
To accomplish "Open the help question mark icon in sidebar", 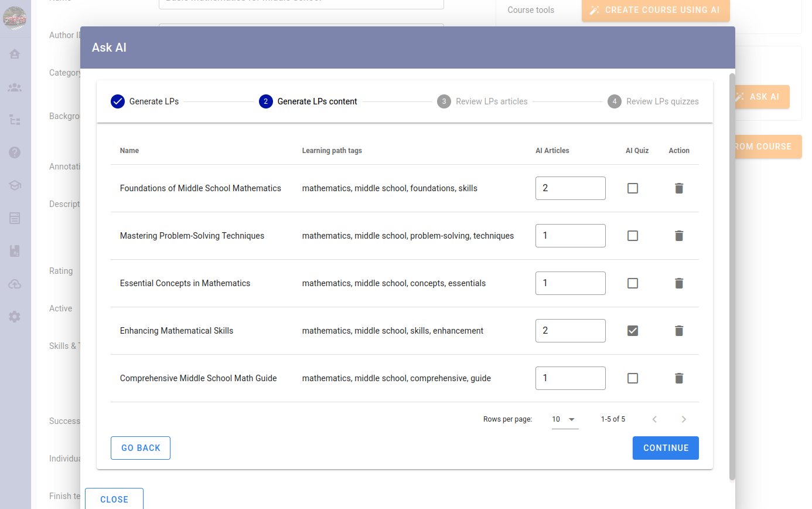I will coord(15,152).
